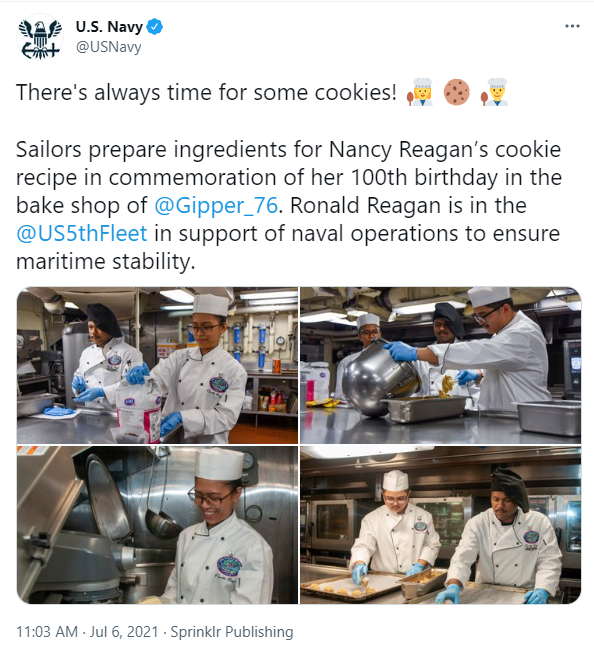Open photo of sailors opening flour bag
Image resolution: width=594 pixels, height=650 pixels.
(157, 365)
